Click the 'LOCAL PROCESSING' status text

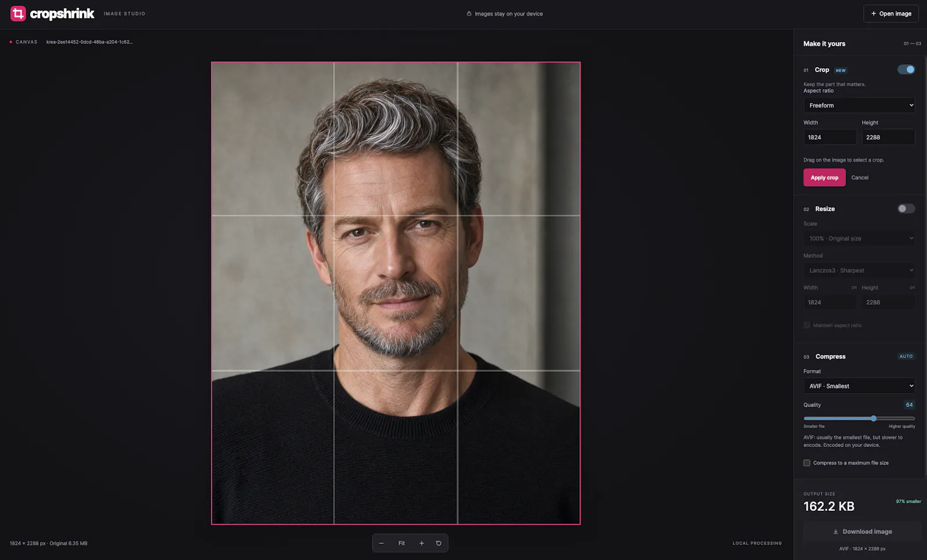coord(757,543)
